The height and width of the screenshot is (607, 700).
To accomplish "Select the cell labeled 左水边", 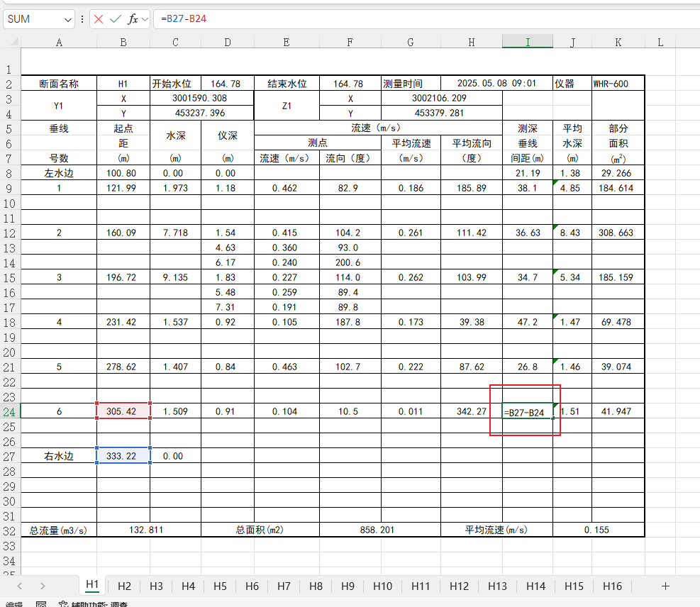I will 59,173.
